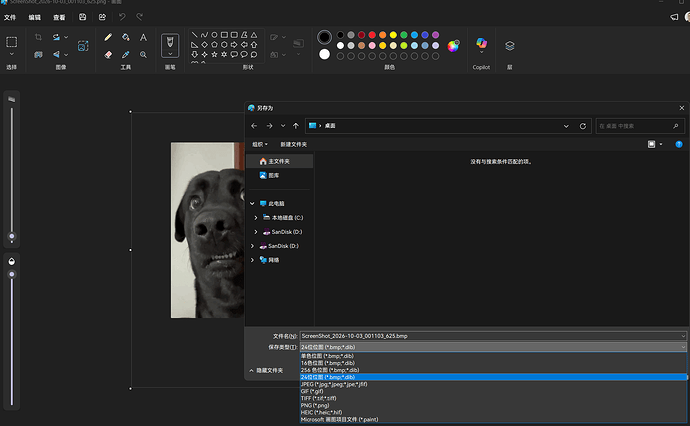Viewport: 690px width, 426px height.
Task: Open the selection tool options dropdown
Action: point(11,54)
